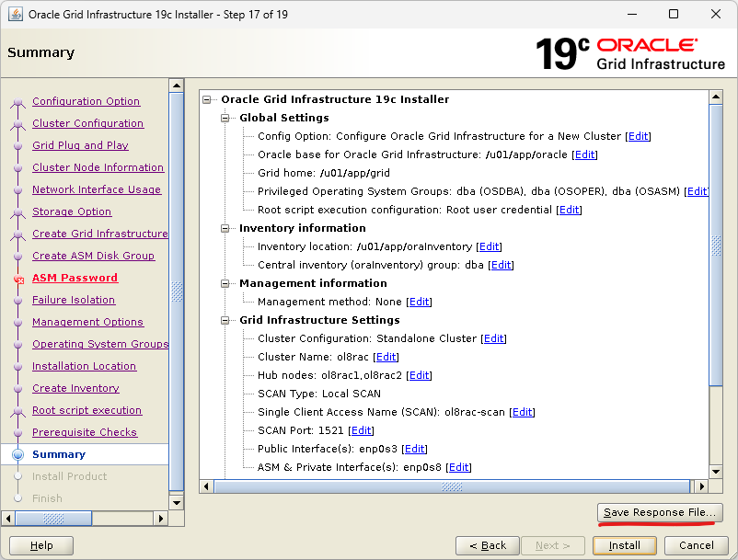Edit the Central inventory group
This screenshot has height=560, width=738.
pyautogui.click(x=501, y=265)
